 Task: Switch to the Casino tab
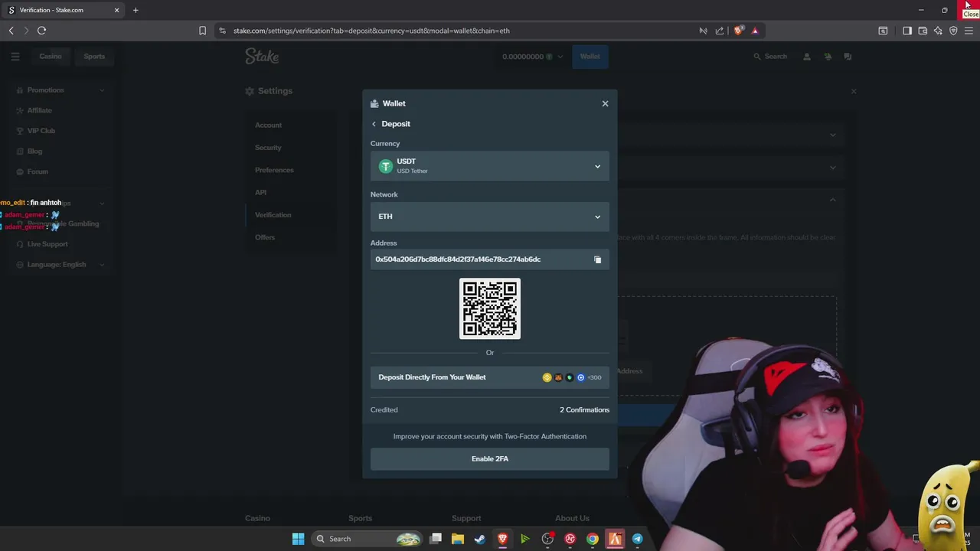tap(51, 57)
